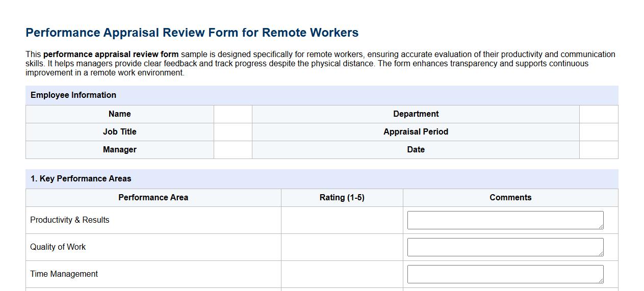Click the empty value cell beside Name
The width and height of the screenshot is (644, 291).
(233, 114)
